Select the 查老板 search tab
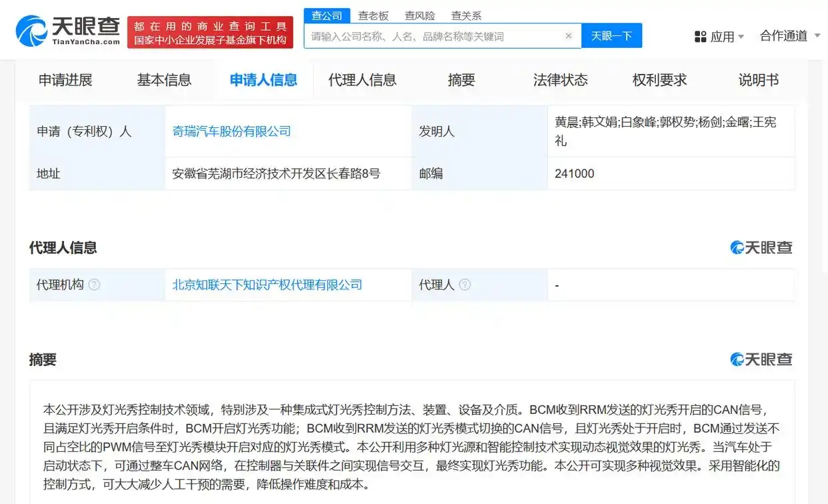The width and height of the screenshot is (828, 504). [373, 15]
